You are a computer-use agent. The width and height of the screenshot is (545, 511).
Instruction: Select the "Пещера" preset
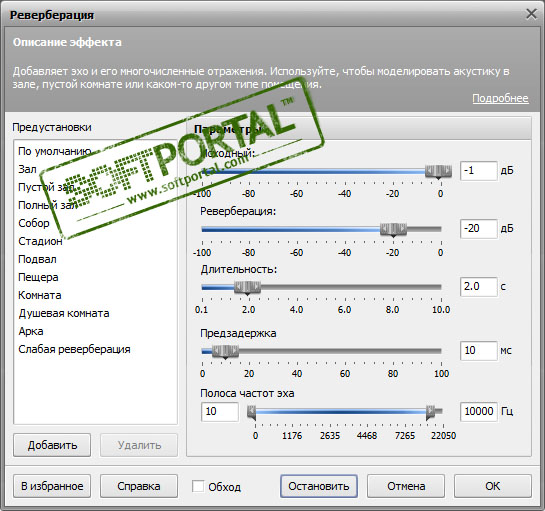[38, 277]
